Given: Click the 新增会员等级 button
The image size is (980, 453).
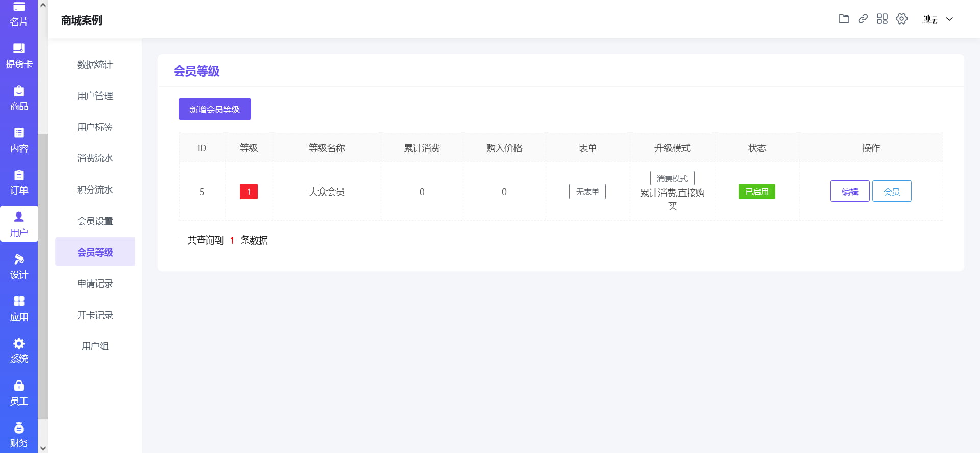Looking at the screenshot, I should (x=215, y=109).
